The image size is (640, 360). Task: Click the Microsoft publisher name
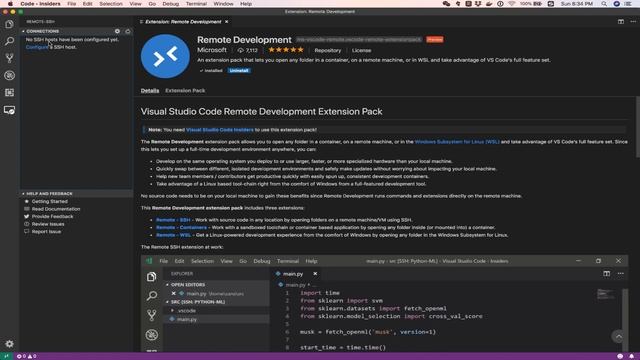pos(212,50)
